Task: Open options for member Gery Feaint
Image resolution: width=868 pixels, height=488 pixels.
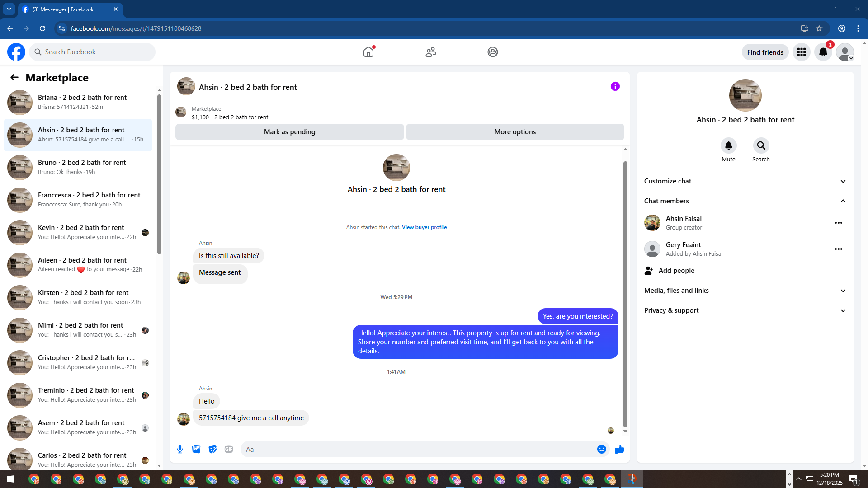Action: [x=839, y=249]
